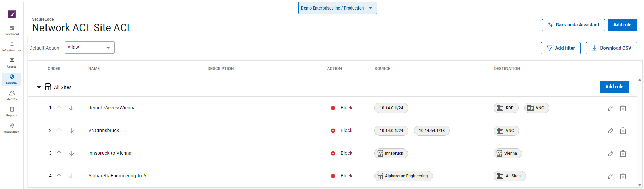Image resolution: width=644 pixels, height=189 pixels.
Task: Delete the AlpharettaEngineering-to-All rule
Action: click(623, 176)
